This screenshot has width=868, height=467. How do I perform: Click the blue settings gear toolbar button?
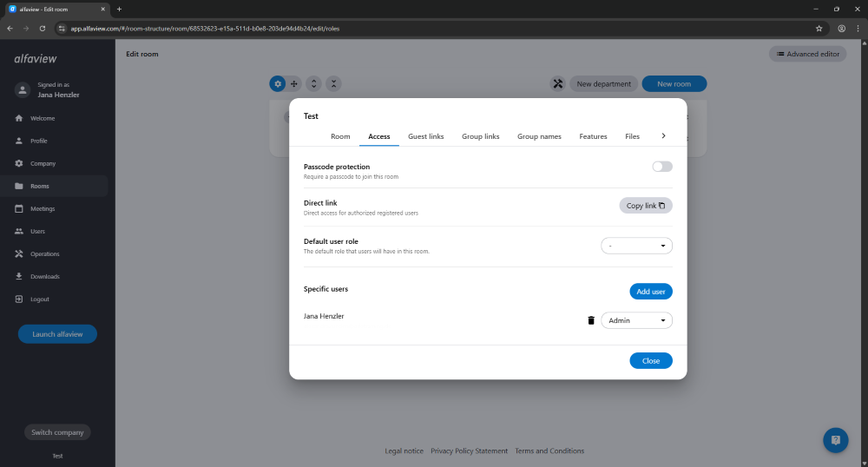(x=278, y=83)
